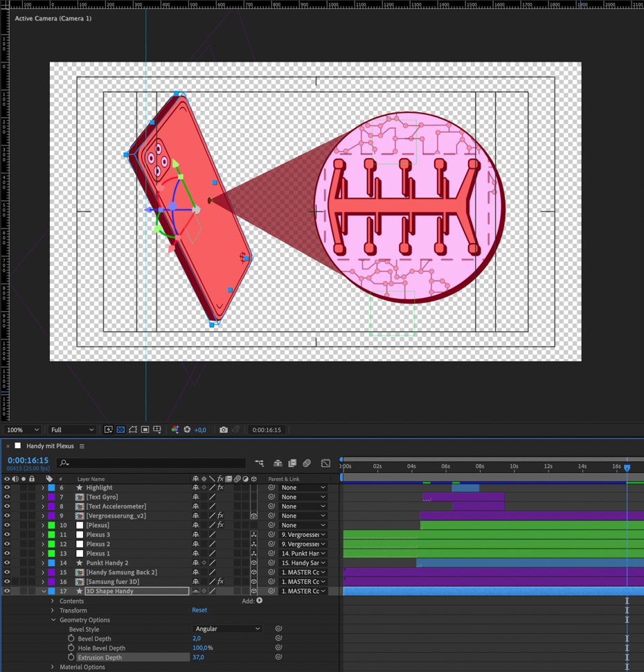The image size is (644, 672).
Task: Hide the Highlight layer with eye icon
Action: [x=7, y=488]
